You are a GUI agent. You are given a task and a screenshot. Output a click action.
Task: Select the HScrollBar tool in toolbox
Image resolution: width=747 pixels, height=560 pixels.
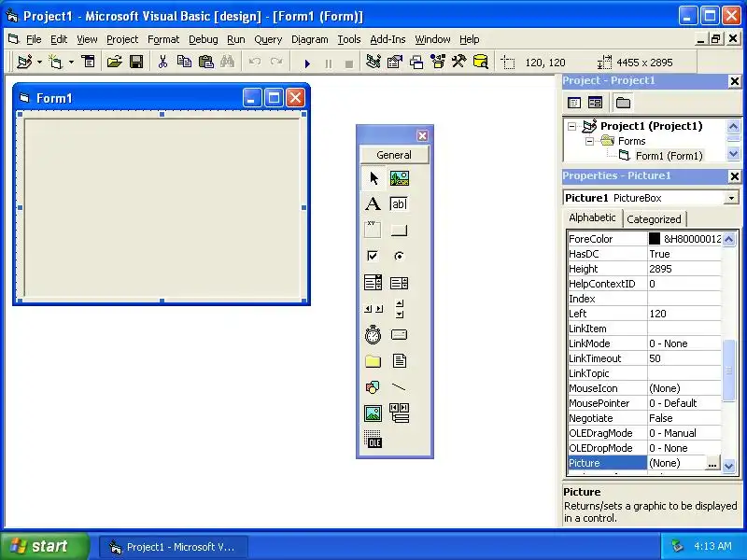tap(373, 309)
